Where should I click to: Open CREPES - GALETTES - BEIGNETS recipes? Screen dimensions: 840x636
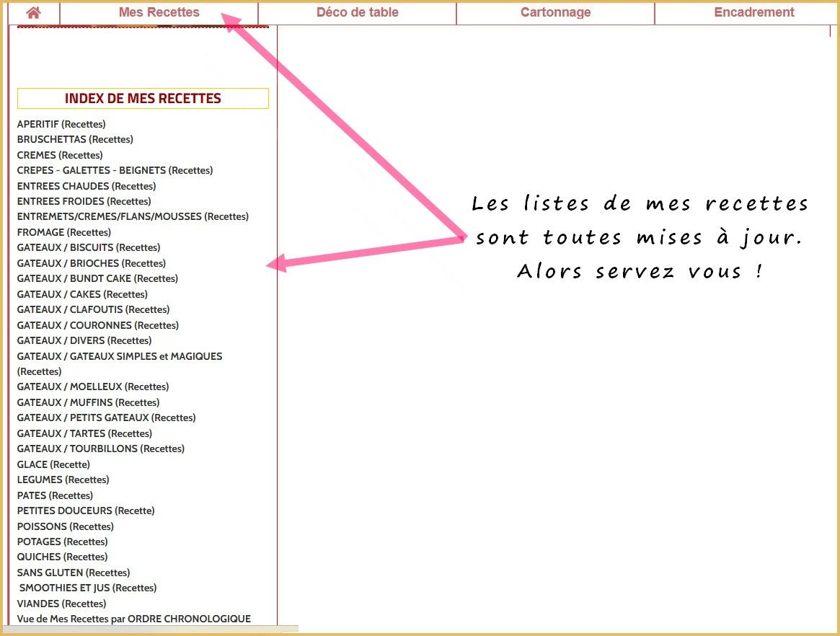(x=115, y=170)
